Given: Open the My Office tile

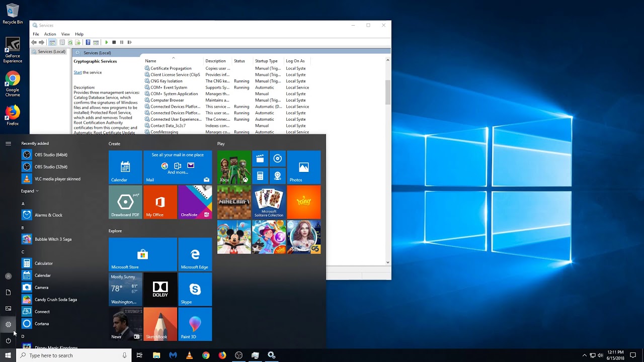Looking at the screenshot, I should pyautogui.click(x=160, y=202).
